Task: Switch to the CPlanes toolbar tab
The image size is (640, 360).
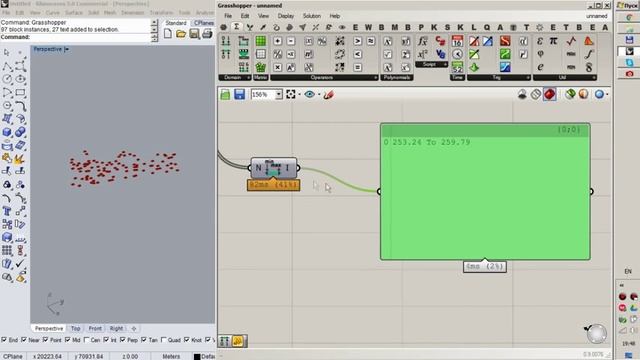Action: (x=203, y=23)
